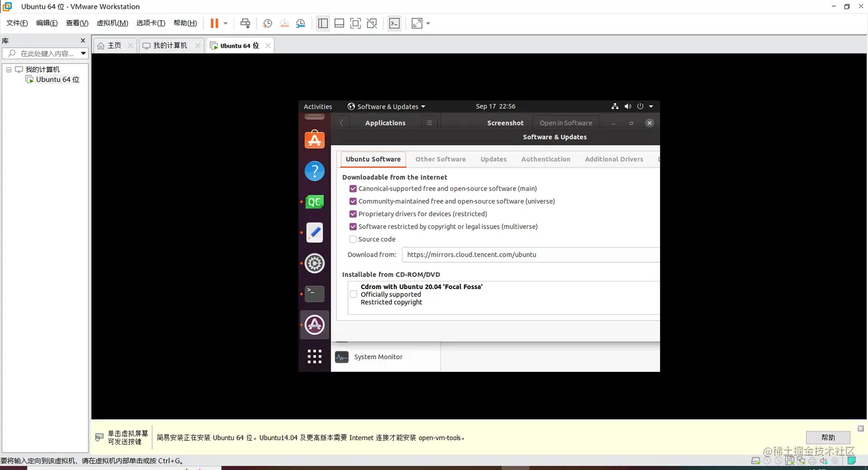Open the Text Editor in the dock
Image resolution: width=868 pixels, height=470 pixels.
point(315,232)
